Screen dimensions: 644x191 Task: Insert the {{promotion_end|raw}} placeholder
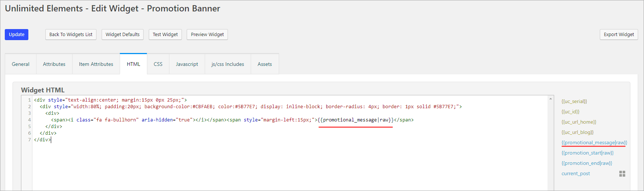(x=587, y=163)
